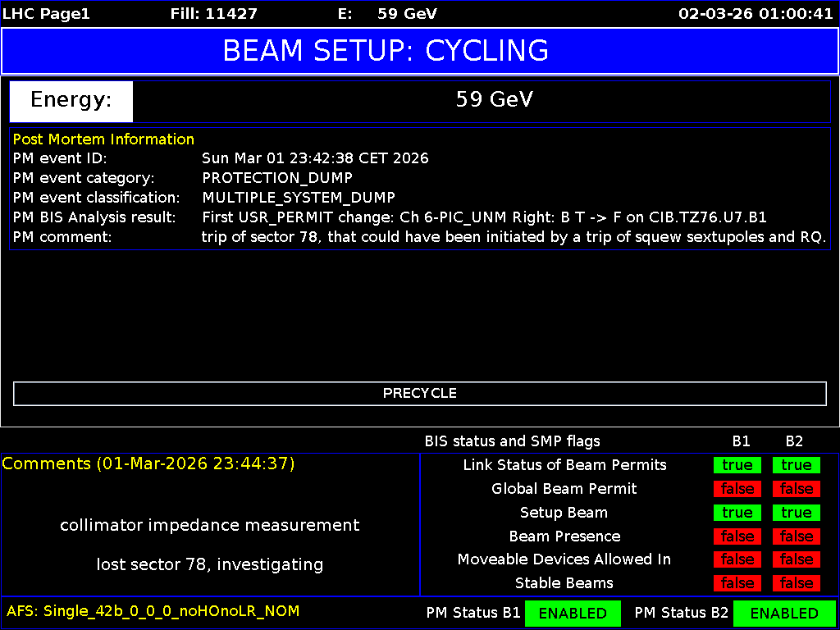Click the green Setup Beam B2 flag
This screenshot has height=630, width=840.
pyautogui.click(x=796, y=513)
